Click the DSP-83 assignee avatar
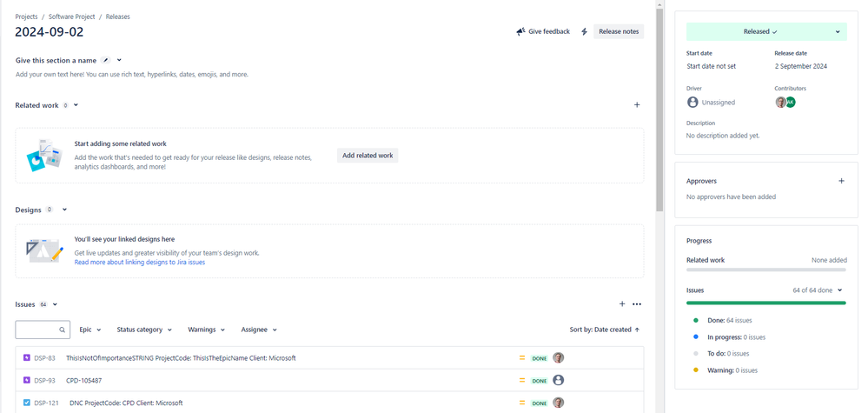The image size is (868, 413). click(x=558, y=357)
